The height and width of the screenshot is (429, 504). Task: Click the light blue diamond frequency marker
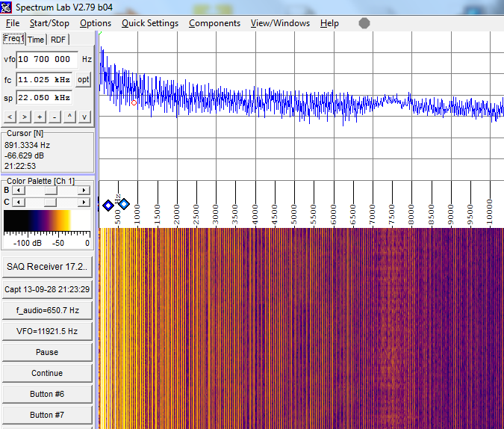coord(124,204)
